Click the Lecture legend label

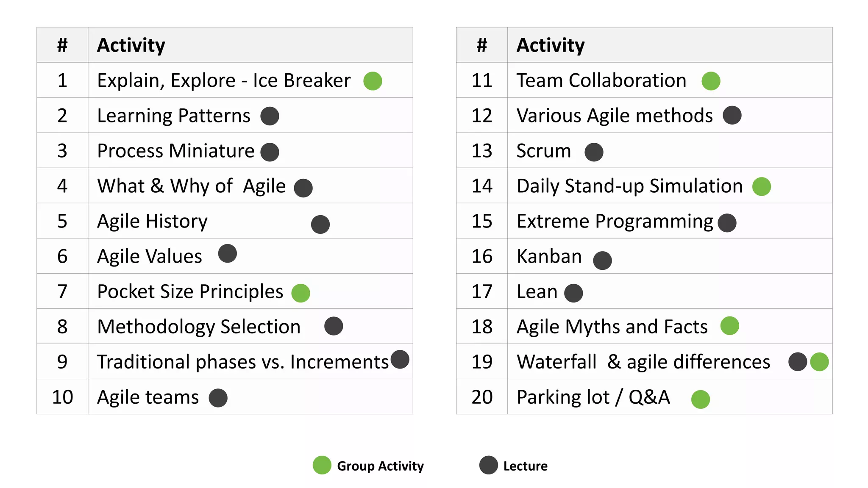525,466
